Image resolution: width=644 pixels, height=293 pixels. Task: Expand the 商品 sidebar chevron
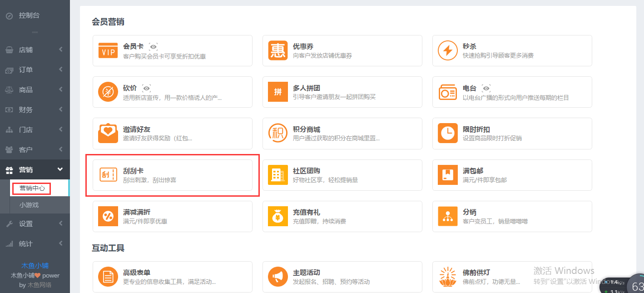pyautogui.click(x=60, y=89)
